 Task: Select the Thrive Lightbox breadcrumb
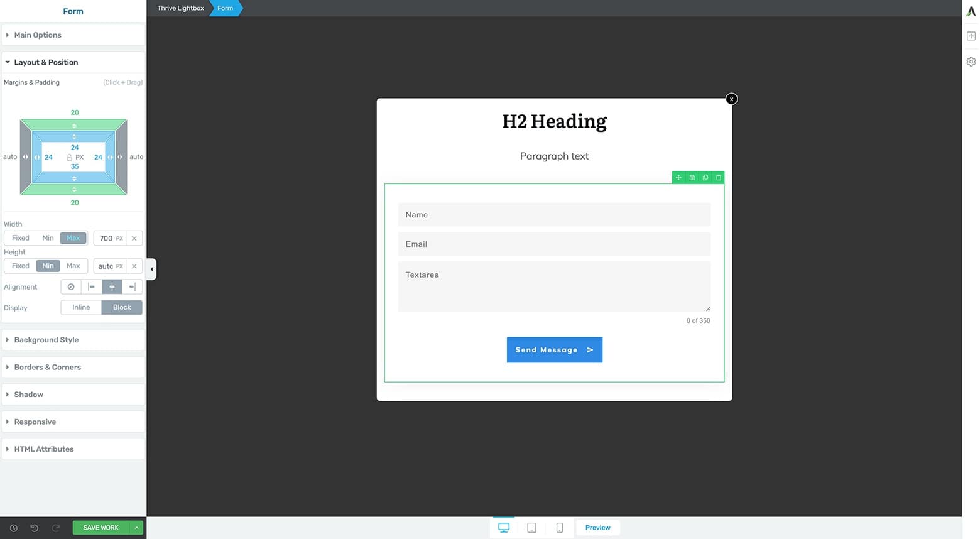pyautogui.click(x=180, y=8)
